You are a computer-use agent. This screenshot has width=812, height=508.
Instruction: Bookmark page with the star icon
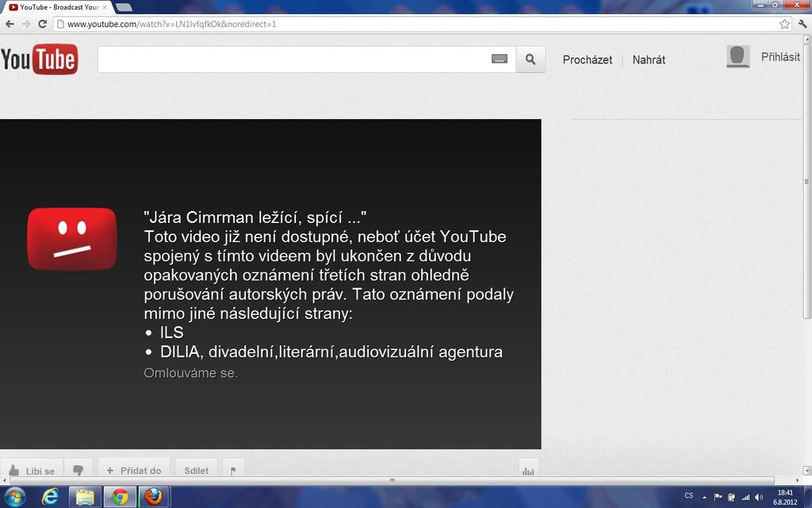784,24
